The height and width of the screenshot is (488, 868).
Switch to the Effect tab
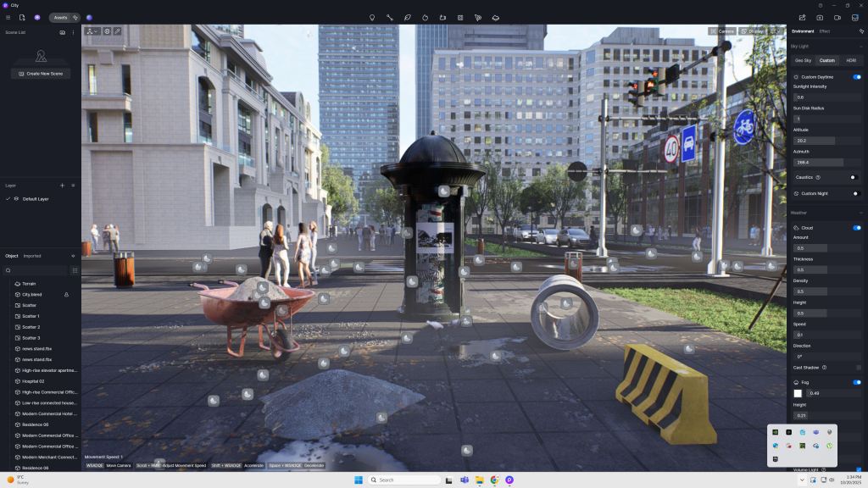pyautogui.click(x=825, y=31)
